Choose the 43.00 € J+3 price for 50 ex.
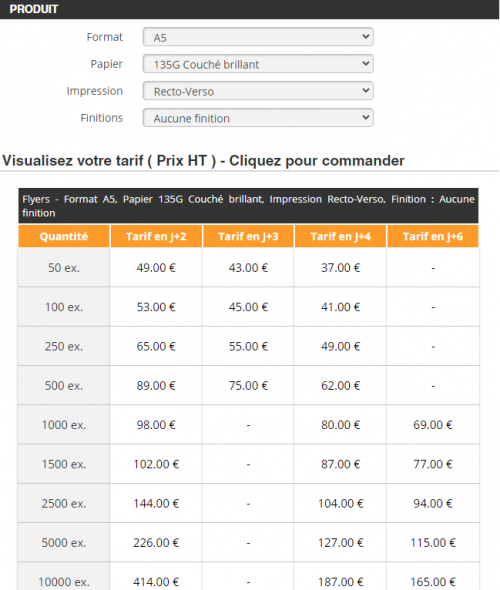The width and height of the screenshot is (500, 590). click(x=248, y=268)
